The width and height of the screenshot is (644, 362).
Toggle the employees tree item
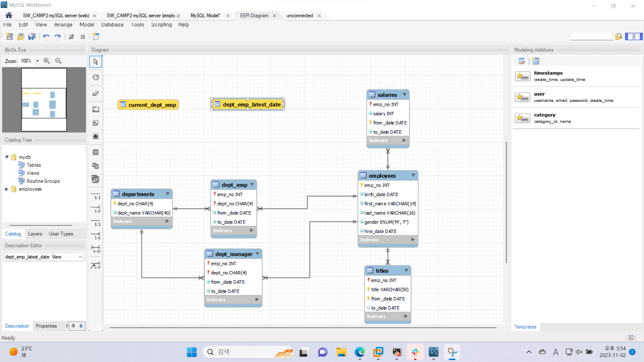coord(5,189)
